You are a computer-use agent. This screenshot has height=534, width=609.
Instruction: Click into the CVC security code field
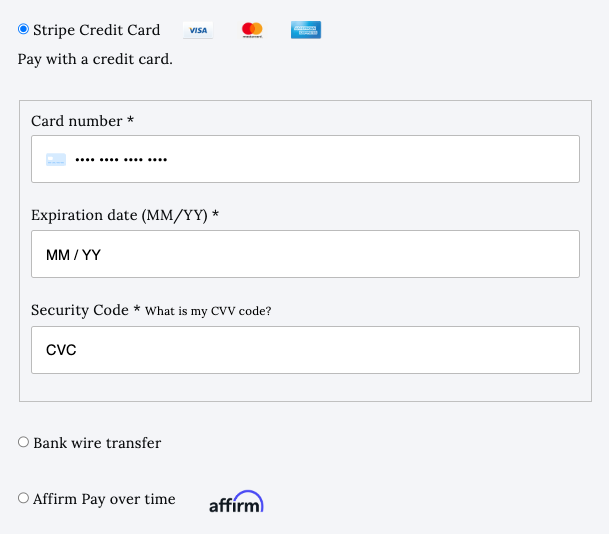pyautogui.click(x=305, y=350)
